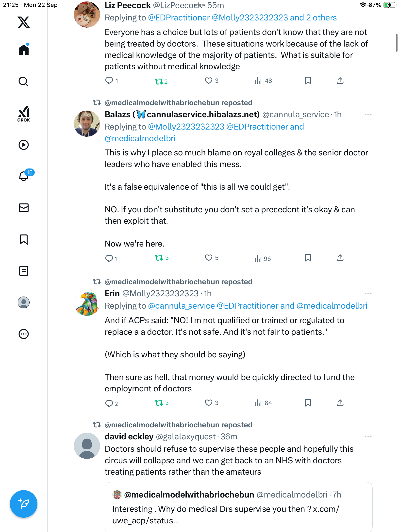399x532 pixels.
Task: Open Messages envelope in sidebar
Action: point(24,208)
